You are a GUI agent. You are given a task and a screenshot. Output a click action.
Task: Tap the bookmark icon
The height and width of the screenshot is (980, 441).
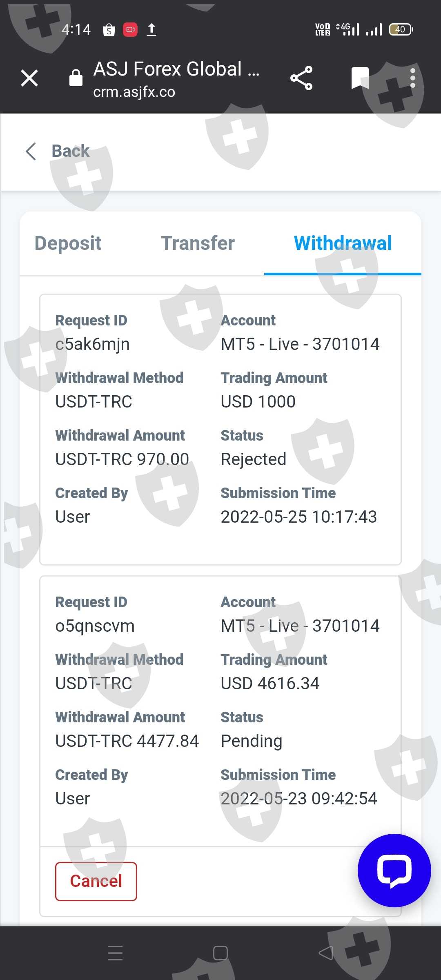[x=360, y=78]
